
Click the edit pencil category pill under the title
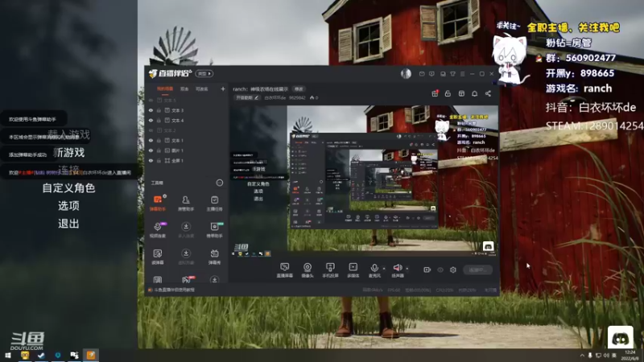pyautogui.click(x=247, y=97)
